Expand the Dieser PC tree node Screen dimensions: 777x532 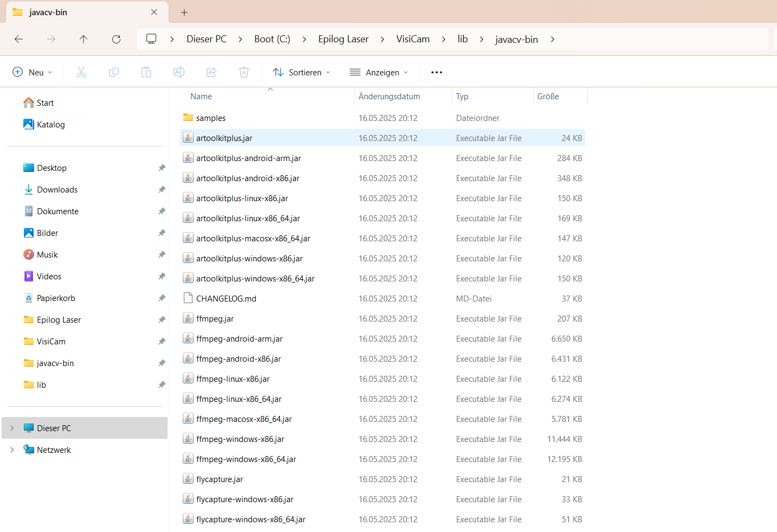point(12,428)
